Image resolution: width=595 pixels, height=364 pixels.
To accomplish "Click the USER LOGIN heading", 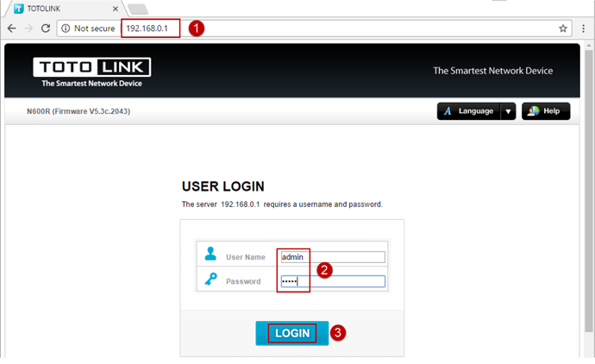I will (223, 186).
